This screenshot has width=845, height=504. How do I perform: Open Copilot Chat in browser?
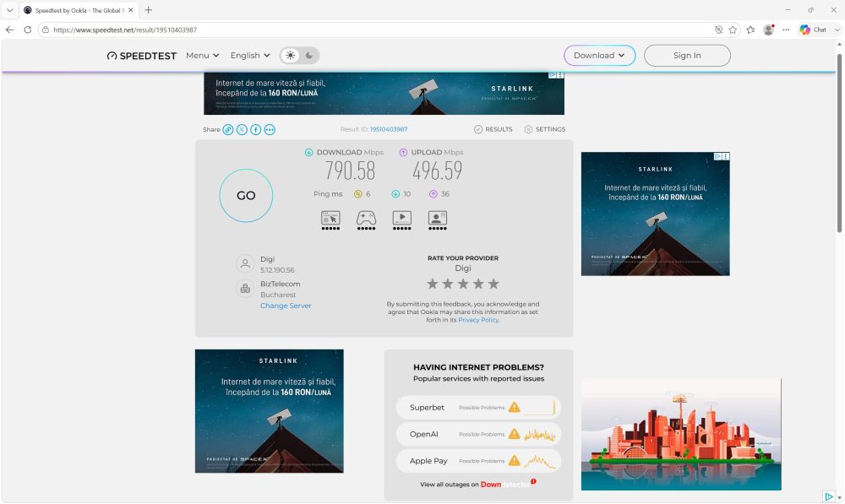pos(813,30)
